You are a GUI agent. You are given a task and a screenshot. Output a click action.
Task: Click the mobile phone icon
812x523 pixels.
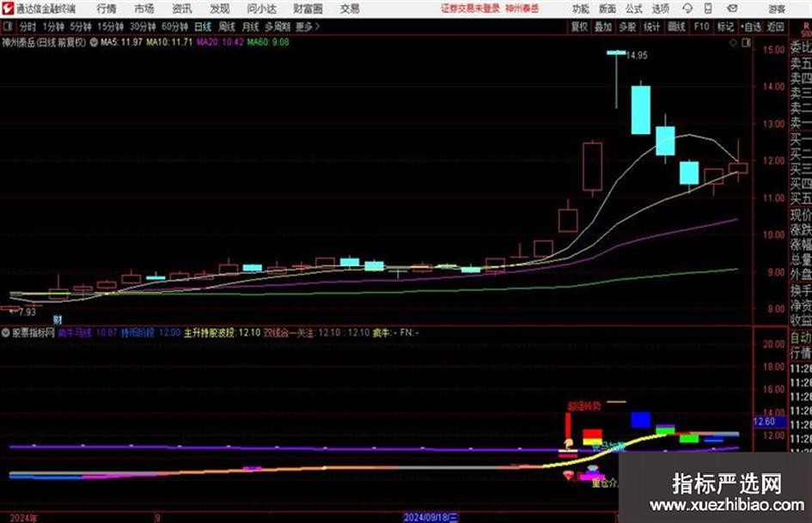click(x=708, y=9)
